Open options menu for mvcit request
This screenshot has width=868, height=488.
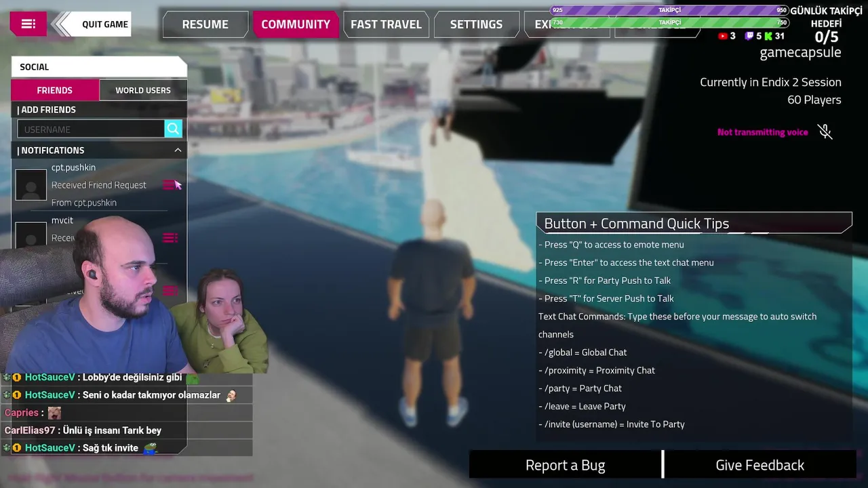point(170,237)
